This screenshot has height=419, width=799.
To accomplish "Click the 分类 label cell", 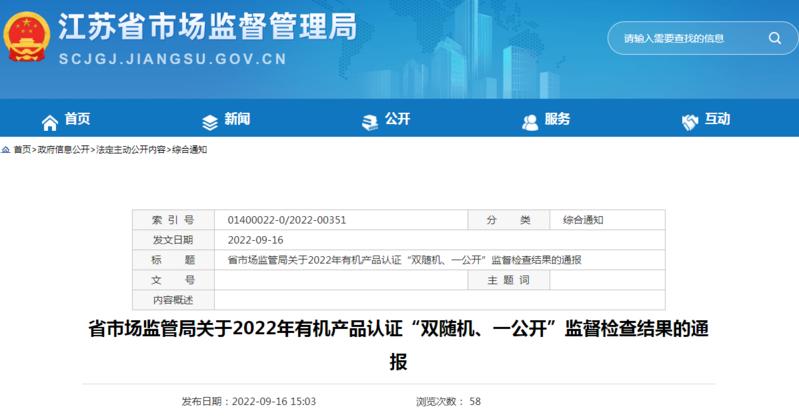I will pos(509,220).
